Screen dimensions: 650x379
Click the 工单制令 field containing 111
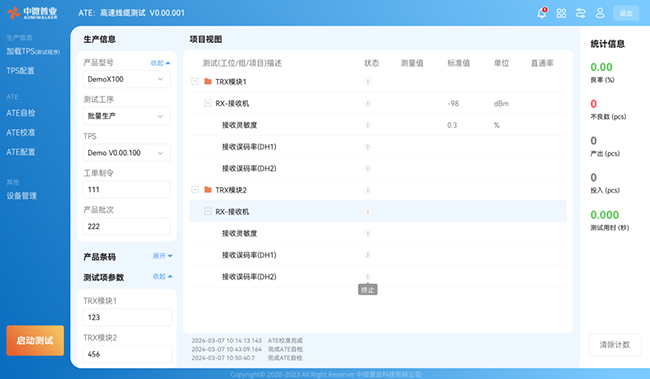[x=126, y=190]
